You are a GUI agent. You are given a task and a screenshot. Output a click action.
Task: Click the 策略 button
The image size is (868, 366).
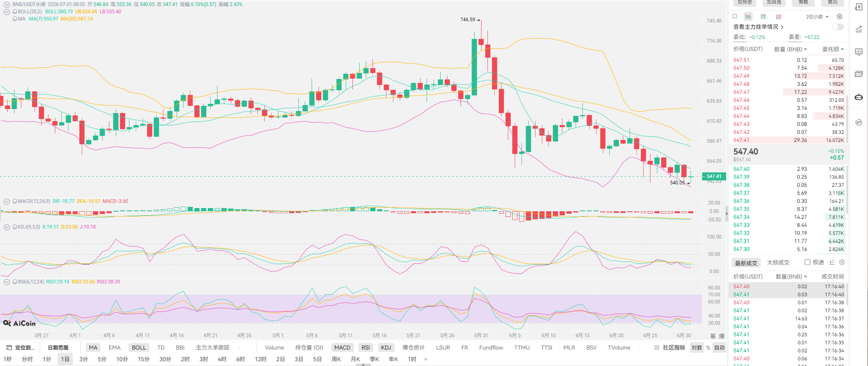[x=803, y=2]
